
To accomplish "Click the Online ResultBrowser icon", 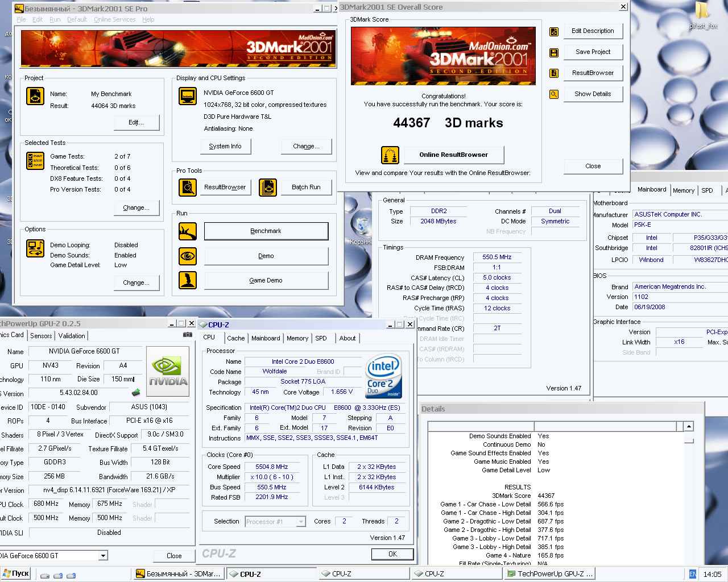I will click(x=390, y=155).
